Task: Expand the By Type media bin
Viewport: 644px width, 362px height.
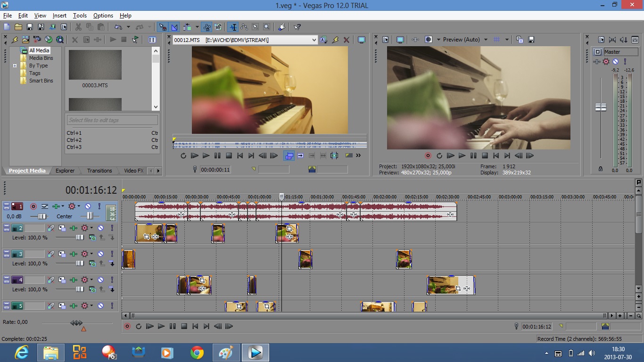Action: [x=15, y=66]
